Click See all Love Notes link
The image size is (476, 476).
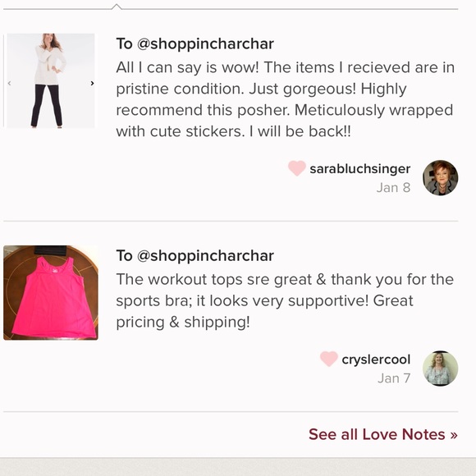[x=383, y=434]
